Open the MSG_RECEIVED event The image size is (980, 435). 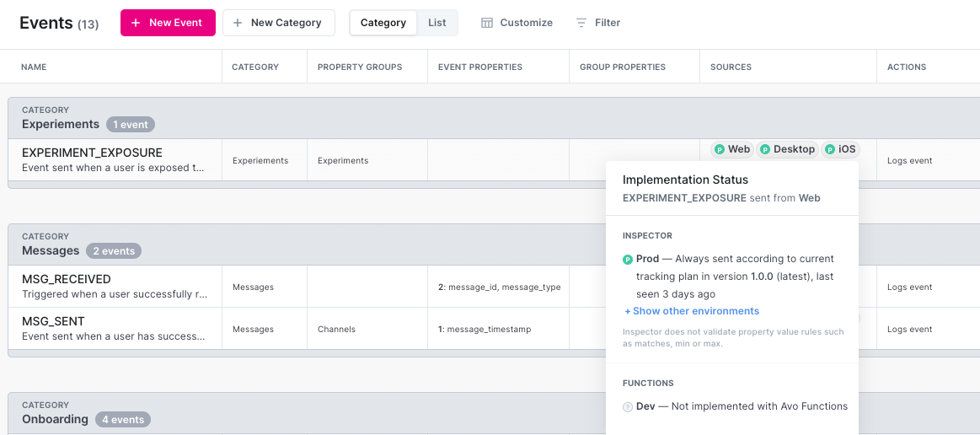tap(67, 279)
